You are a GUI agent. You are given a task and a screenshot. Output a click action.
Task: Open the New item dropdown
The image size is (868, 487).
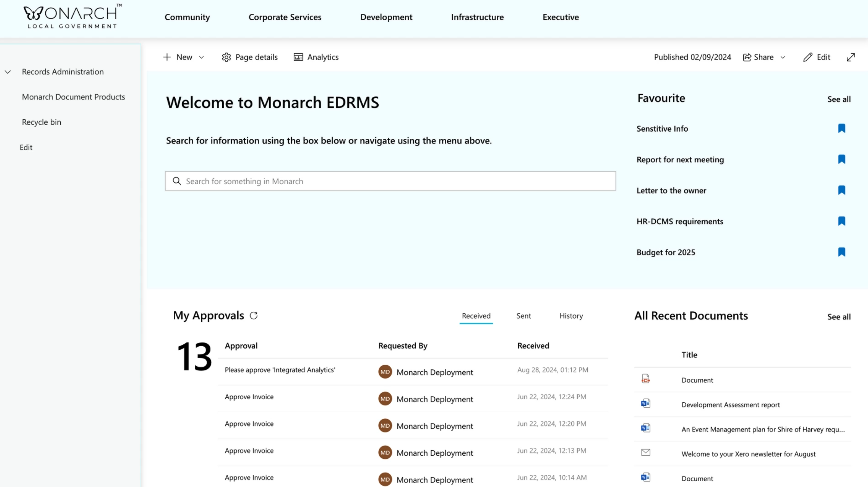pos(201,57)
